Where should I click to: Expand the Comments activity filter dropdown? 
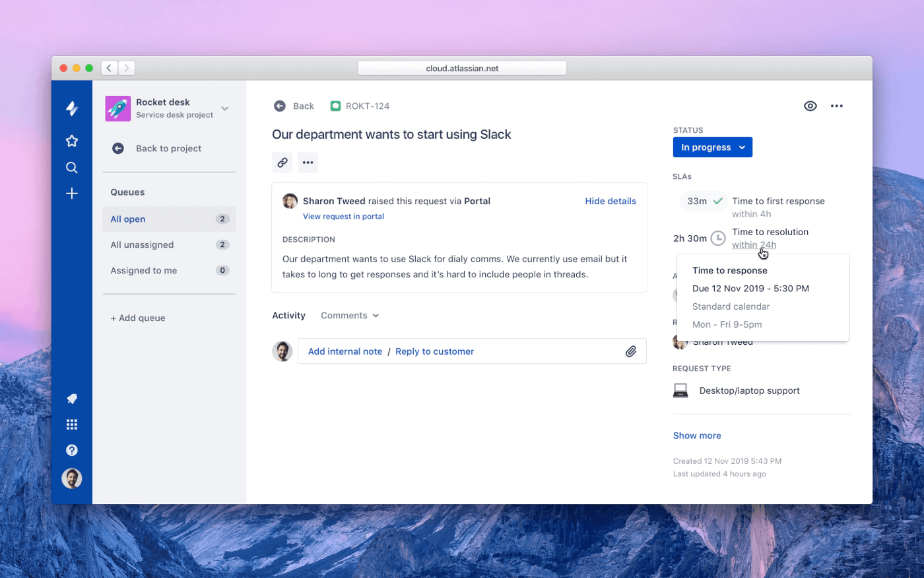pos(350,316)
